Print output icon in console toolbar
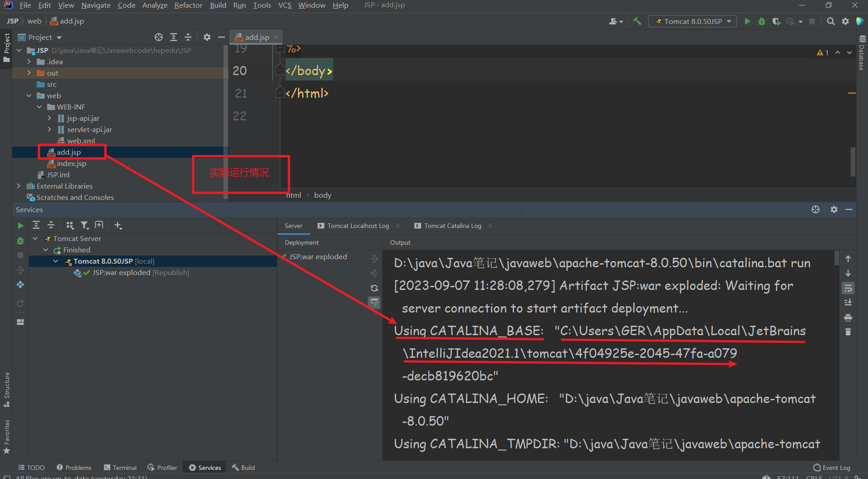868x479 pixels. point(848,318)
